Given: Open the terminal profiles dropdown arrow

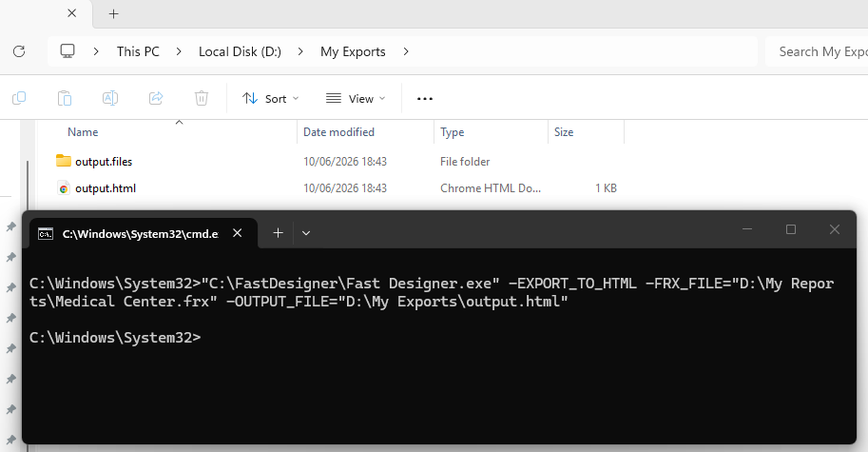Looking at the screenshot, I should click(306, 233).
